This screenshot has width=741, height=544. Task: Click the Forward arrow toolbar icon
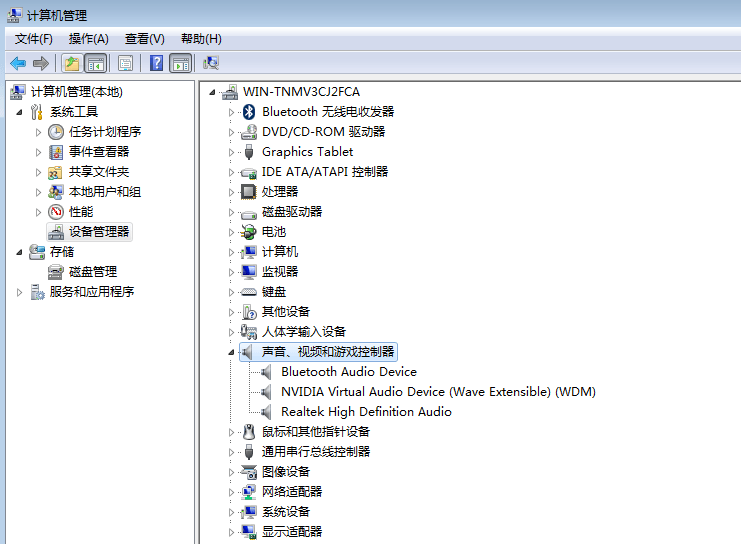[41, 63]
